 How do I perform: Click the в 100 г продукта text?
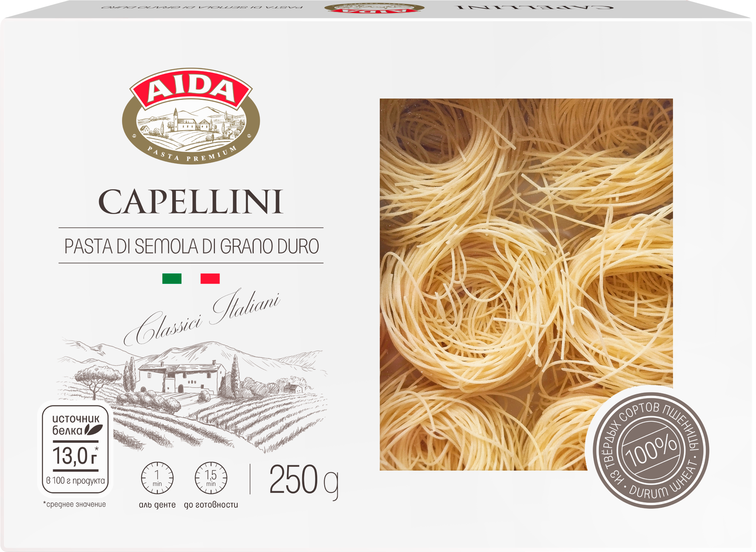(x=76, y=481)
